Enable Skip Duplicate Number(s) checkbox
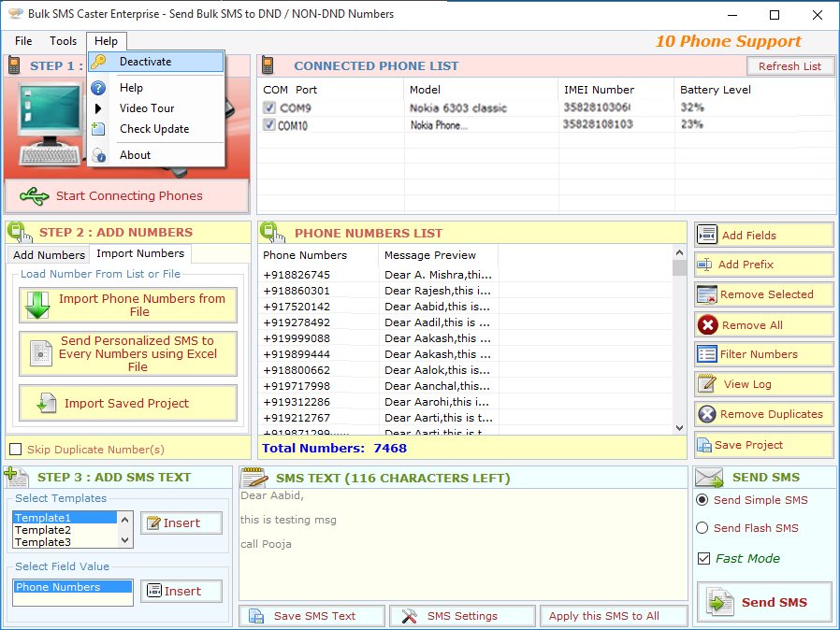The height and width of the screenshot is (630, 840). coord(16,449)
